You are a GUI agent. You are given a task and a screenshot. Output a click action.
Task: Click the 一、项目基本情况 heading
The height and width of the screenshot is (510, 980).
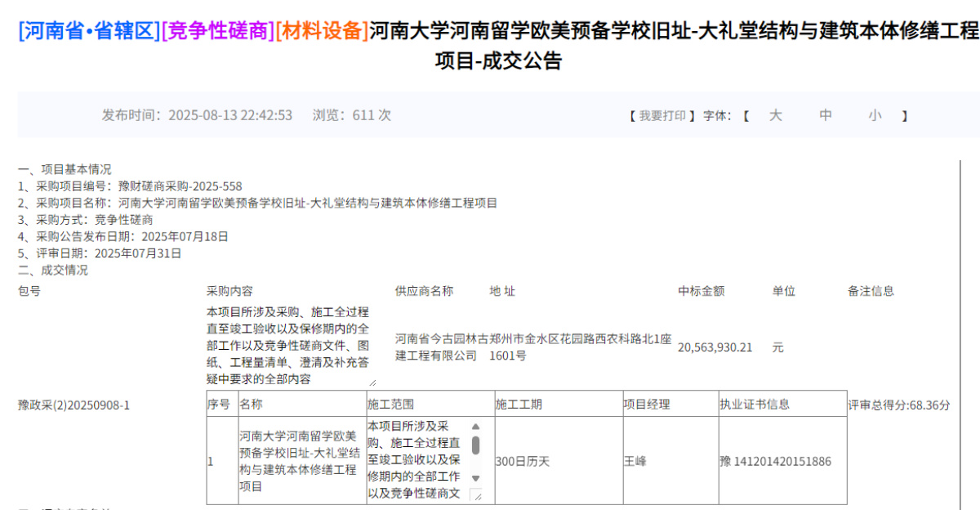pyautogui.click(x=65, y=170)
